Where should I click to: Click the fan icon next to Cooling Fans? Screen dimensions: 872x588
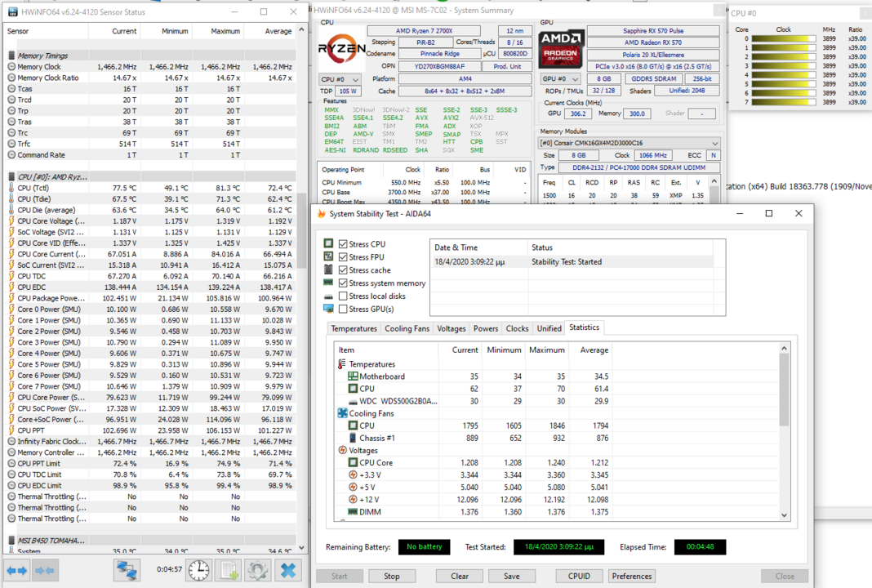pyautogui.click(x=343, y=413)
